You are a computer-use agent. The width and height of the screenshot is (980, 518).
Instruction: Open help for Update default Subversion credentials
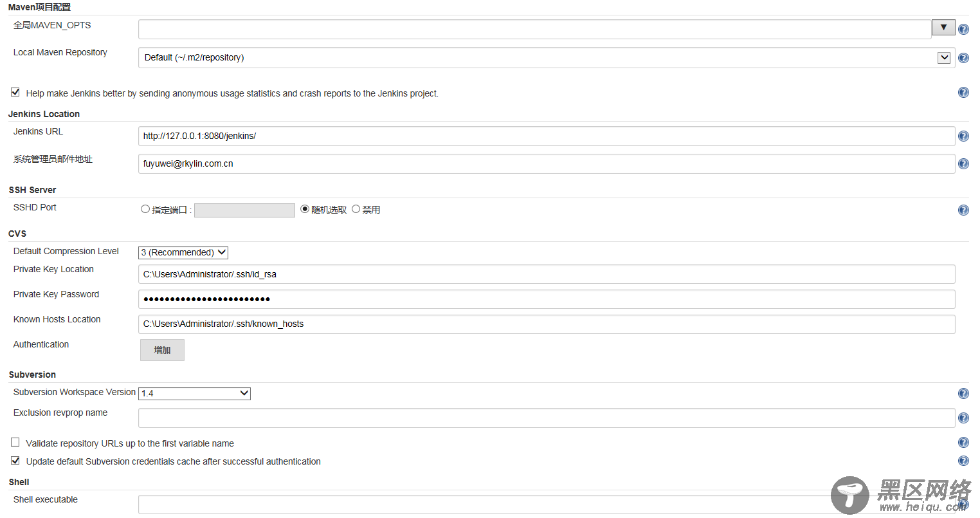[x=963, y=461]
